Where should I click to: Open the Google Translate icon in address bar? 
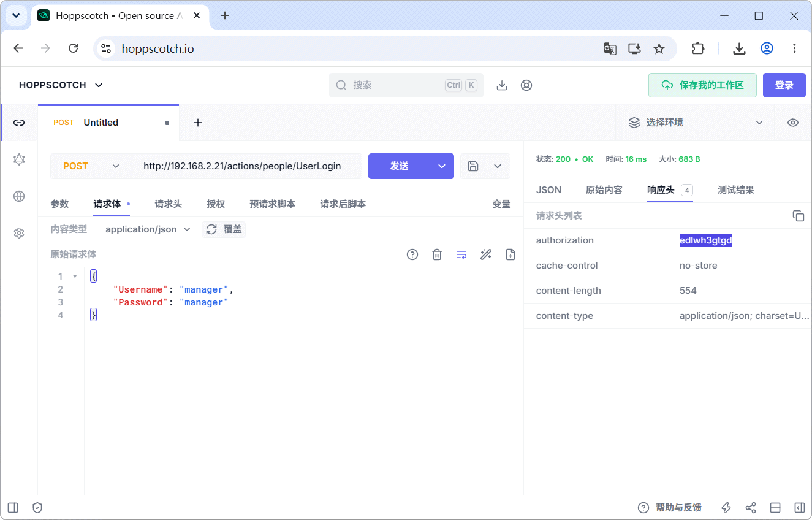click(x=610, y=48)
